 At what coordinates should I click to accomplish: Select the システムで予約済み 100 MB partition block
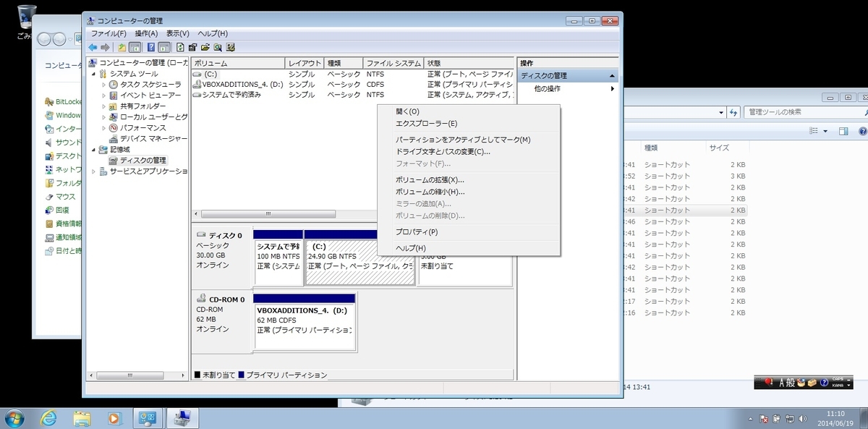278,259
